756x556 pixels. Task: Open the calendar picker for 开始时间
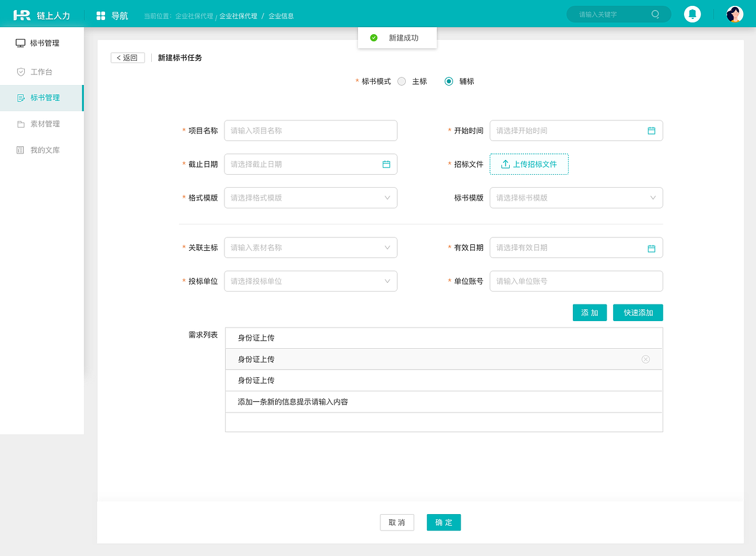coord(651,130)
